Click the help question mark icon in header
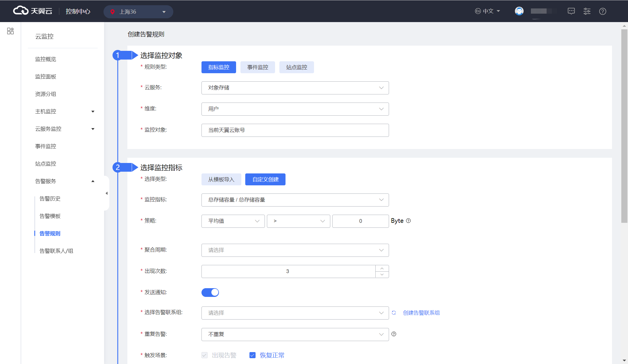This screenshot has width=628, height=364. tap(602, 11)
